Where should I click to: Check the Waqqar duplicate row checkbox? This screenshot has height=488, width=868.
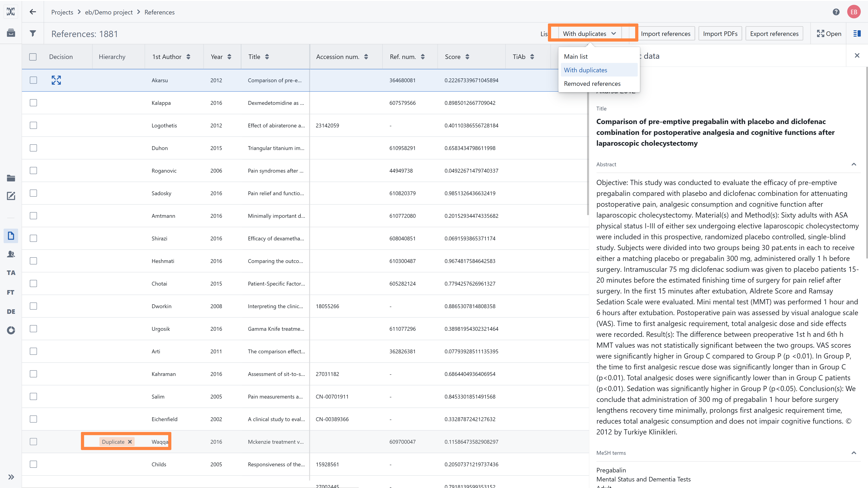point(33,441)
